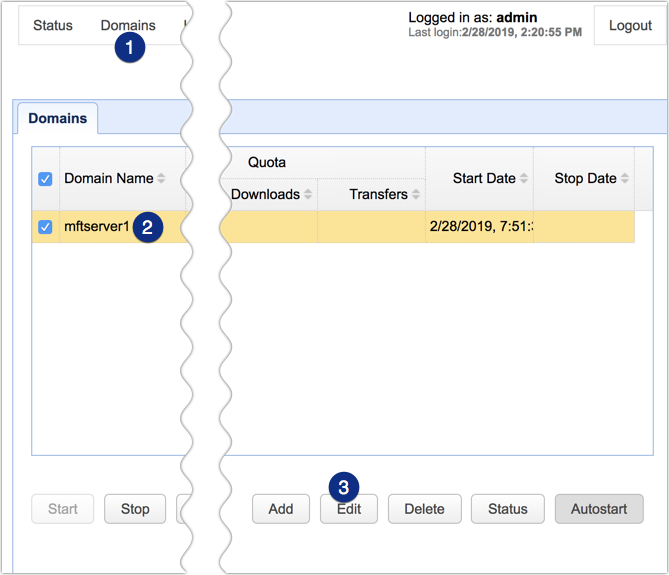669x575 pixels.
Task: Stop the selected domain
Action: [135, 509]
